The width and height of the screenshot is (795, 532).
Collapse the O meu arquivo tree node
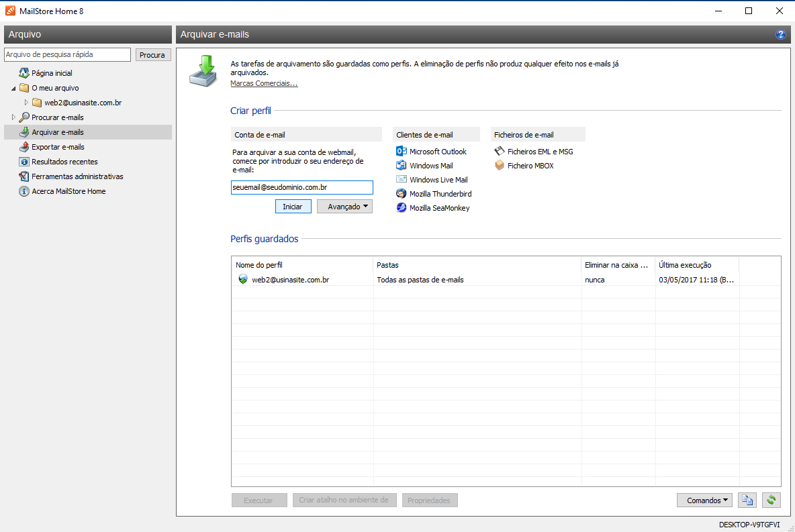14,89
